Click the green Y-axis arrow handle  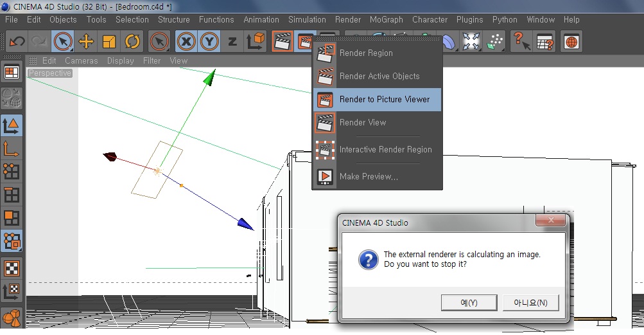point(209,78)
